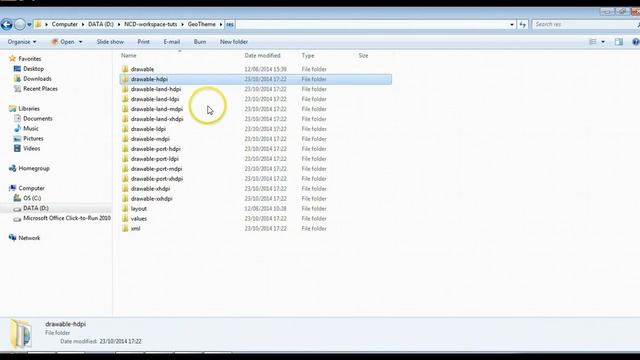Start a Slide show
The height and width of the screenshot is (360, 640).
click(x=110, y=42)
